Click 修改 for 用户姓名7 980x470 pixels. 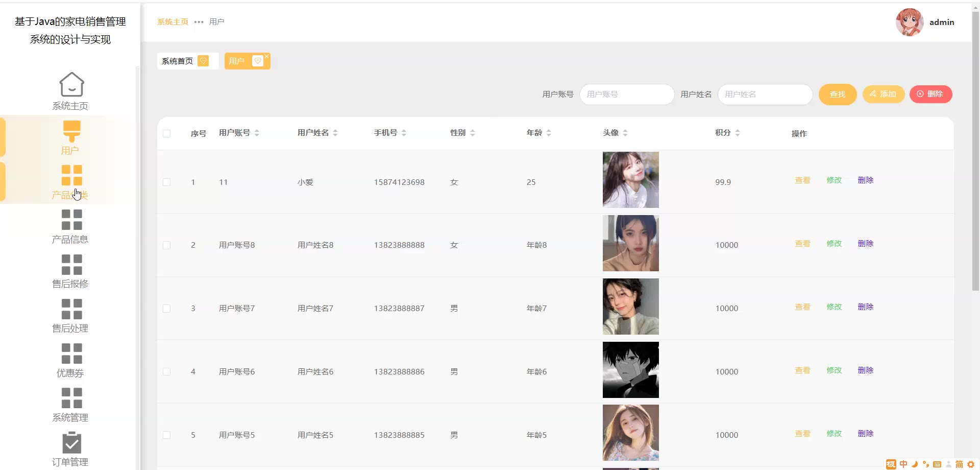tap(834, 307)
